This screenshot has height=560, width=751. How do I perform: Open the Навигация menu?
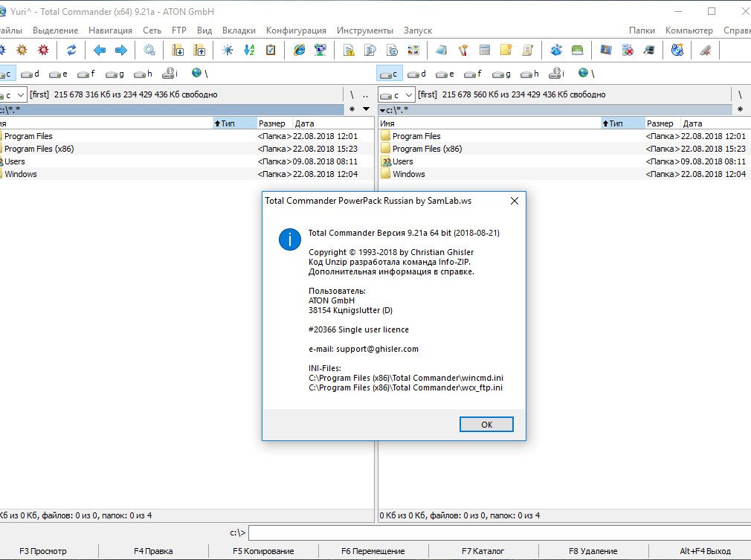(110, 30)
